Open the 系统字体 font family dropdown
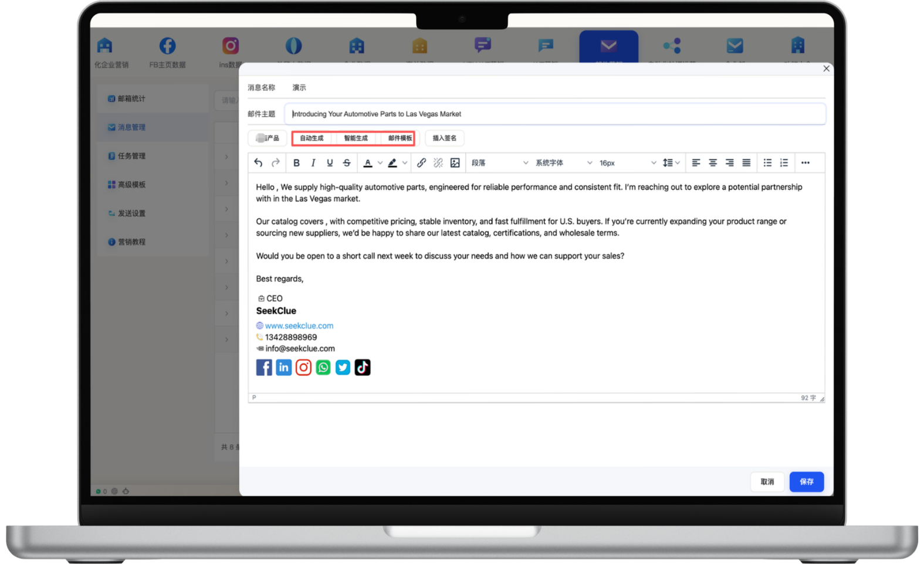The height and width of the screenshot is (564, 924). click(x=563, y=163)
